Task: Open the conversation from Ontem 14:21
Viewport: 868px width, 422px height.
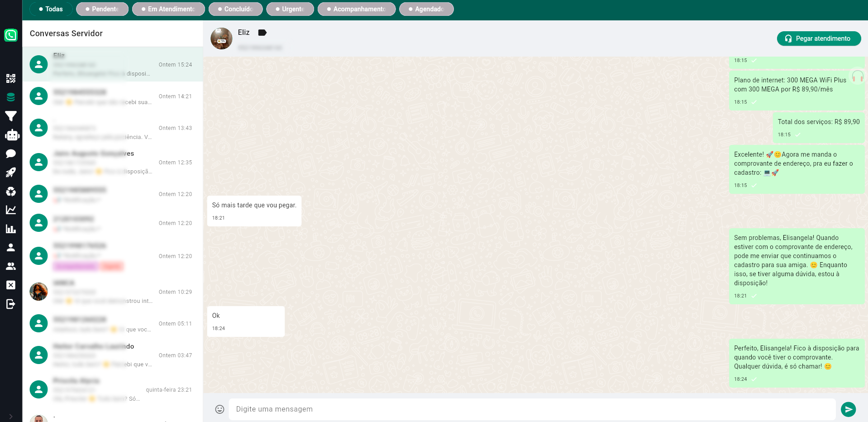Action: click(x=113, y=96)
